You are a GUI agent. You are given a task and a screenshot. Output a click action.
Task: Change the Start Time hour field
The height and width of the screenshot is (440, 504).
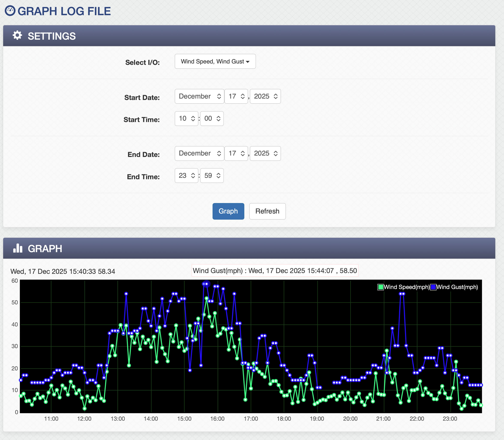point(186,119)
